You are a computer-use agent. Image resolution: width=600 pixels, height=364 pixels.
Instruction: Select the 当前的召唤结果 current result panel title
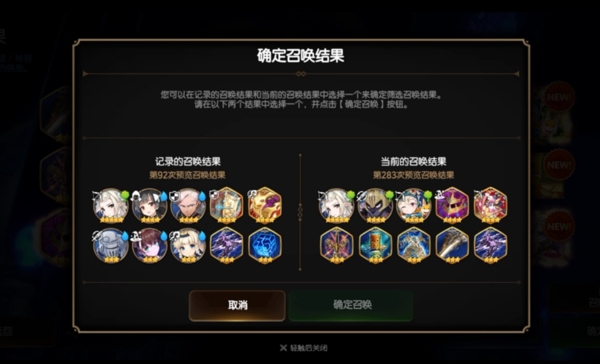pos(414,161)
